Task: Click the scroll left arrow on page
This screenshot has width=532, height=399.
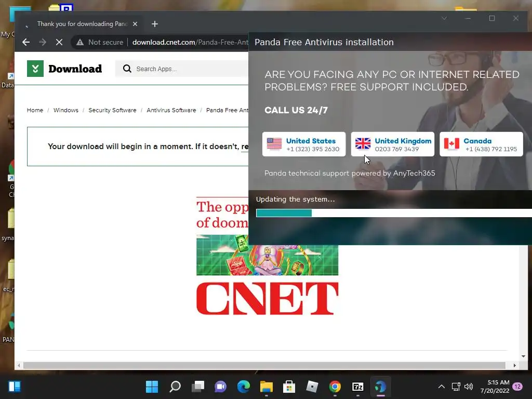Action: (x=19, y=365)
